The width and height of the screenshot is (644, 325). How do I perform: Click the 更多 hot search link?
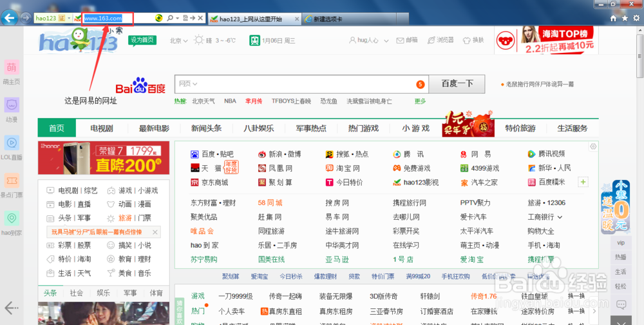420,101
